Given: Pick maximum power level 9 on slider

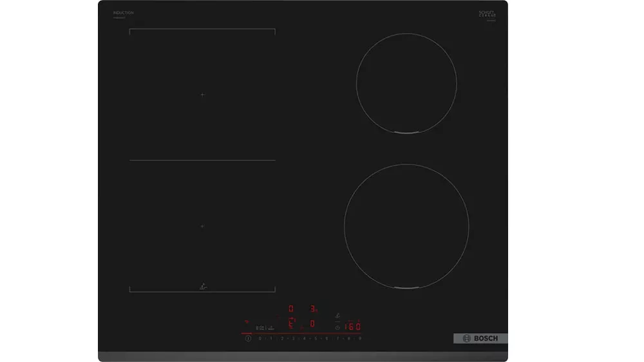Looking at the screenshot, I should coord(360,339).
